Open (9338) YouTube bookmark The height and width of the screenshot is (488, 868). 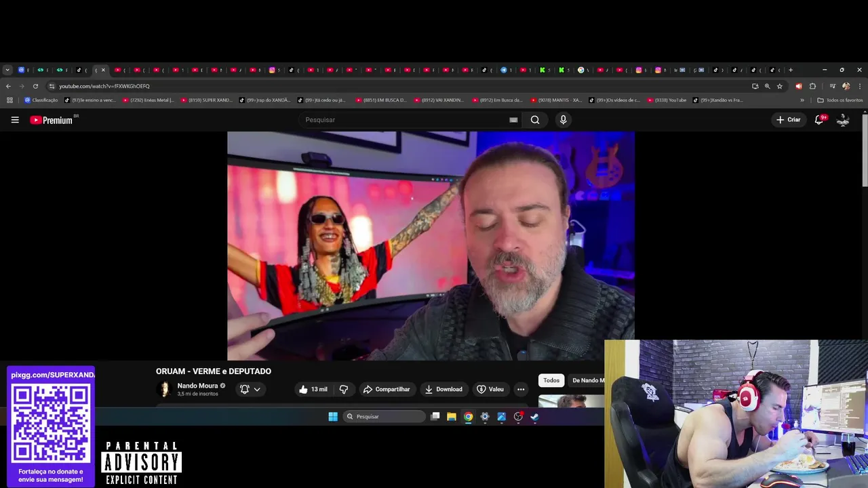[667, 100]
